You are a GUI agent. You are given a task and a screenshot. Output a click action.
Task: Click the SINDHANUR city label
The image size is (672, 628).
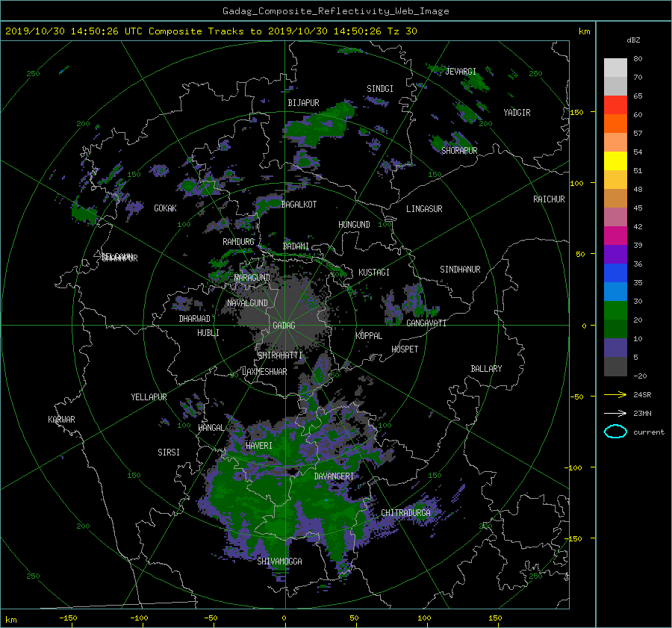point(460,270)
